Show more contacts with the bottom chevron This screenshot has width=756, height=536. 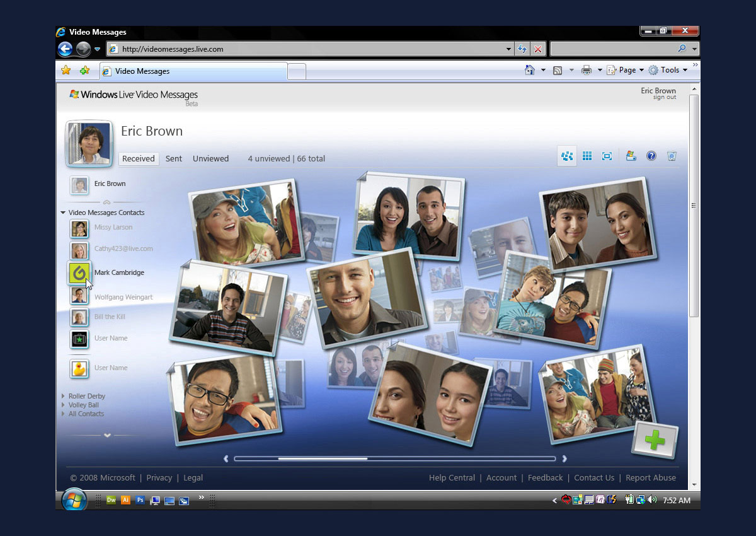point(107,435)
